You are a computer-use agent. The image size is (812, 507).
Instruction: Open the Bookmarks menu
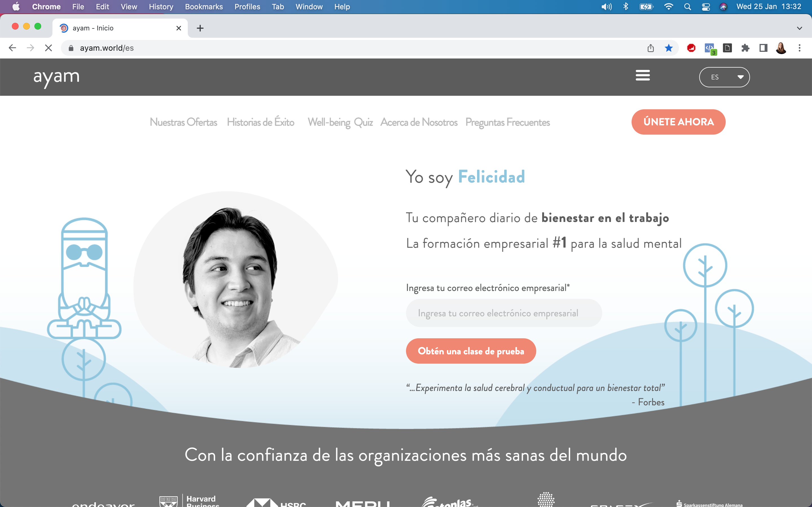point(204,7)
